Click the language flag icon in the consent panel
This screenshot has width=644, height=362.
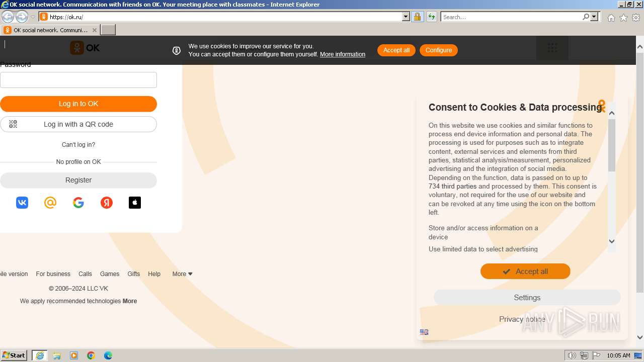[x=424, y=332]
